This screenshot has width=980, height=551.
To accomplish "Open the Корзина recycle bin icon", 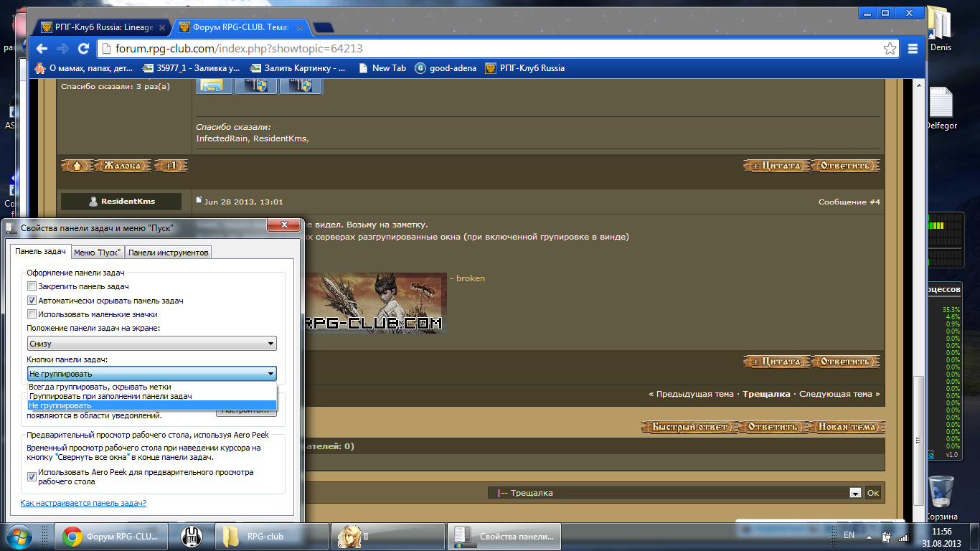I will click(x=941, y=496).
